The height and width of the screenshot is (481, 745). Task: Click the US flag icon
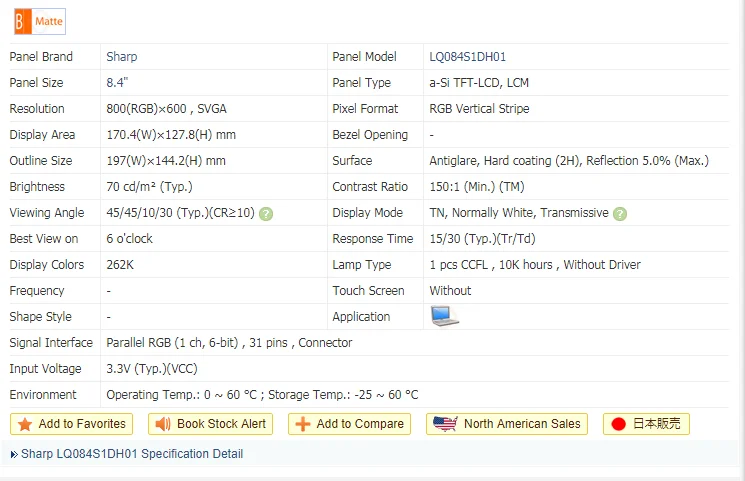(445, 423)
